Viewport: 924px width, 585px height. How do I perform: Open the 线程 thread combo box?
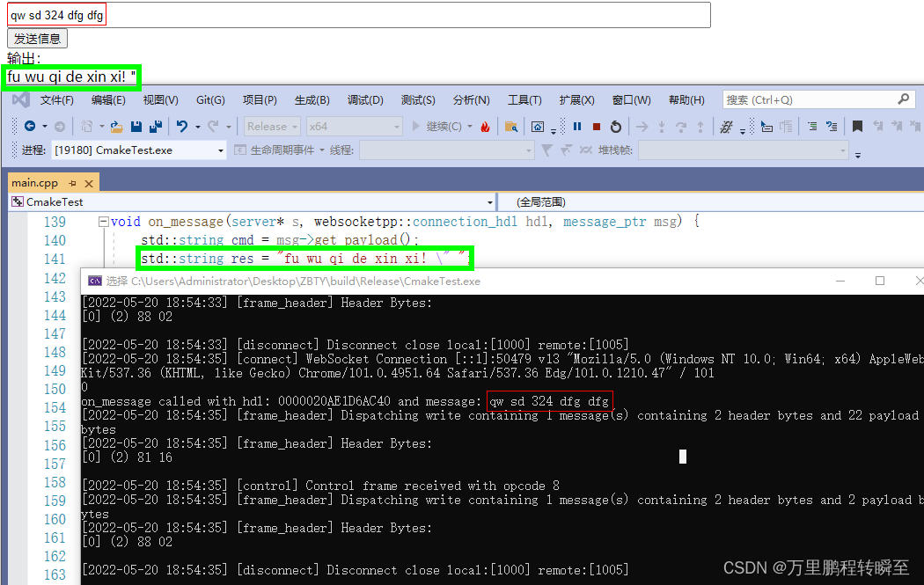coord(447,150)
